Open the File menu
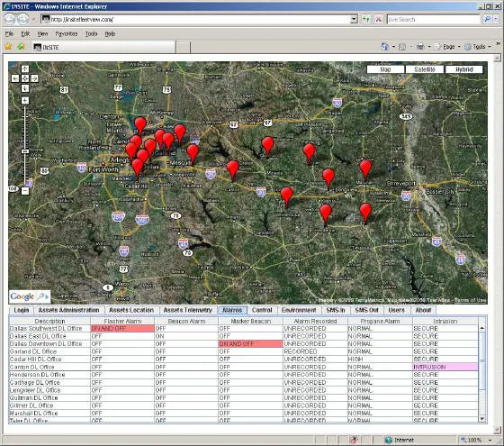Screen dimensions: 504x446 tap(9, 33)
